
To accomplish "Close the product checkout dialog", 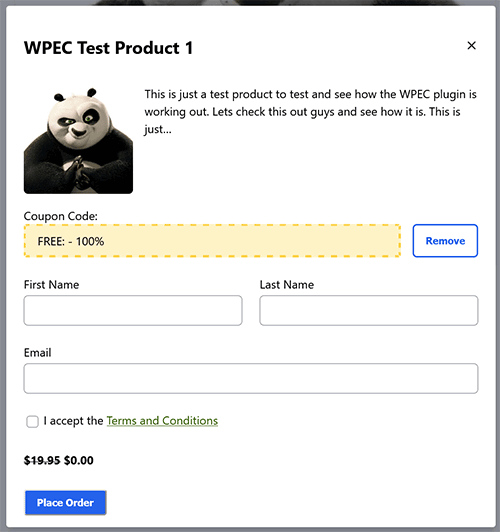I will pos(471,45).
